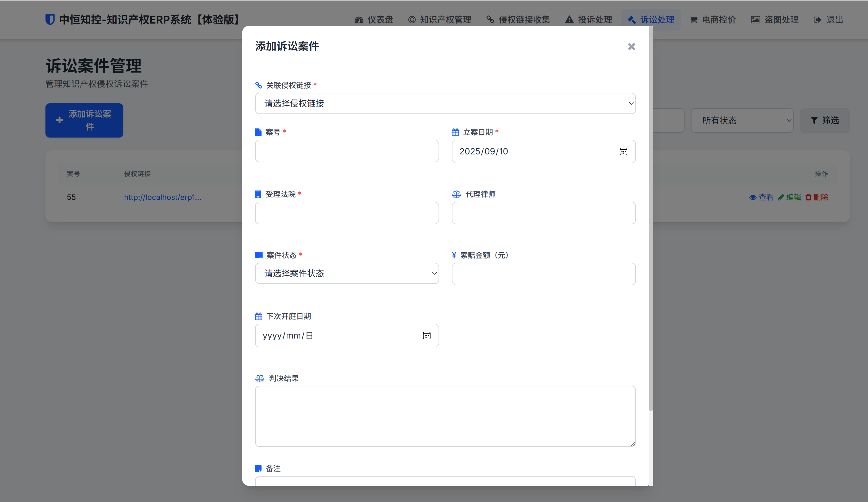This screenshot has height=502, width=868.
Task: Open calendar picker for 下次开庭日期
Action: click(427, 336)
